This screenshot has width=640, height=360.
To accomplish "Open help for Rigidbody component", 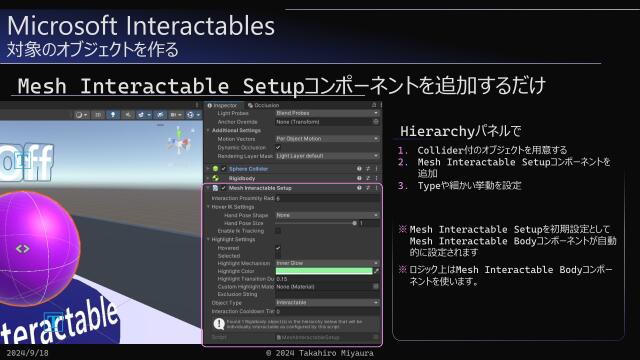I will click(x=359, y=178).
